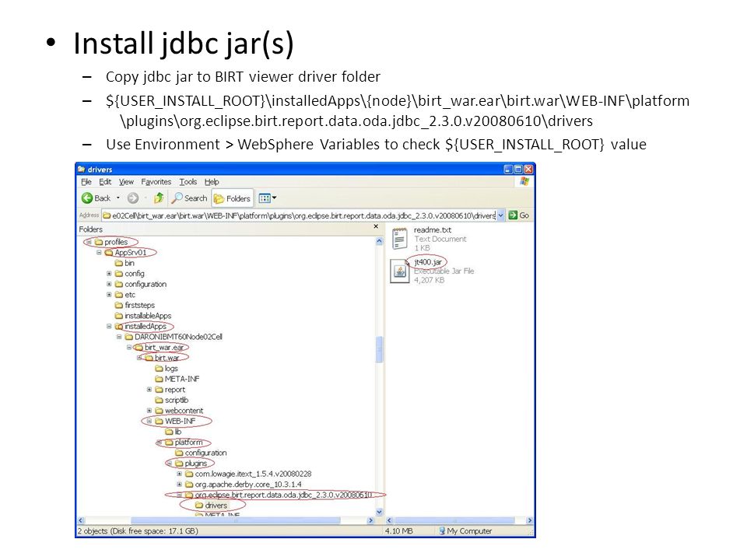
Task: Maximize the drivers window
Action: [518, 169]
